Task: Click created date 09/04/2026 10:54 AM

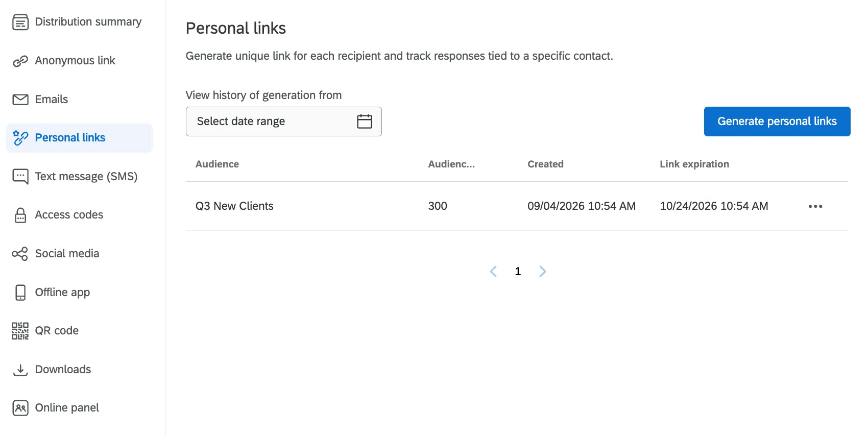Action: tap(582, 206)
